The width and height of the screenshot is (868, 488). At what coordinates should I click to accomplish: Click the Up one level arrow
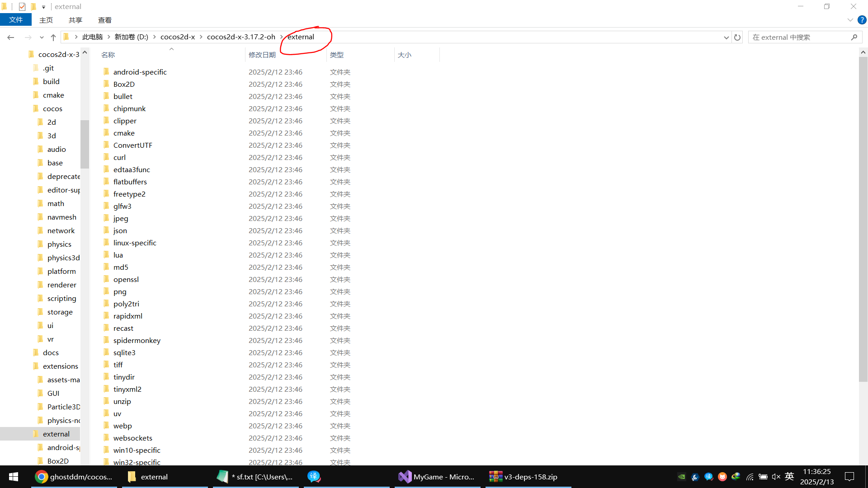(x=53, y=37)
